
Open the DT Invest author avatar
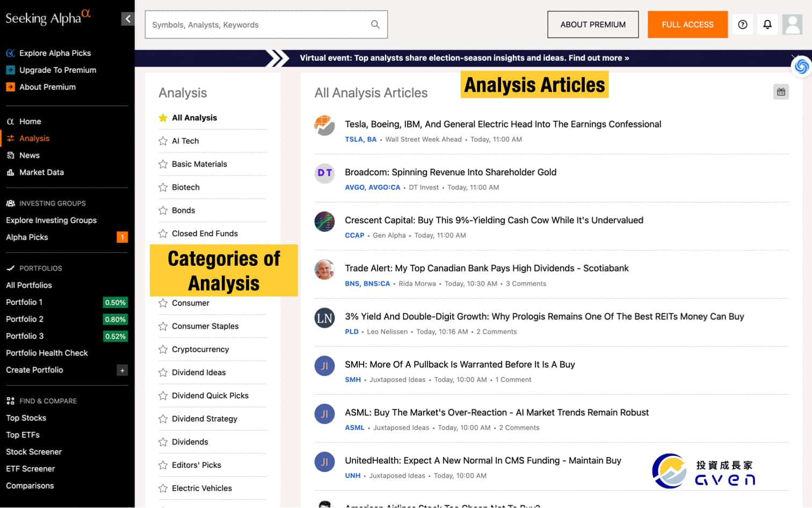324,173
